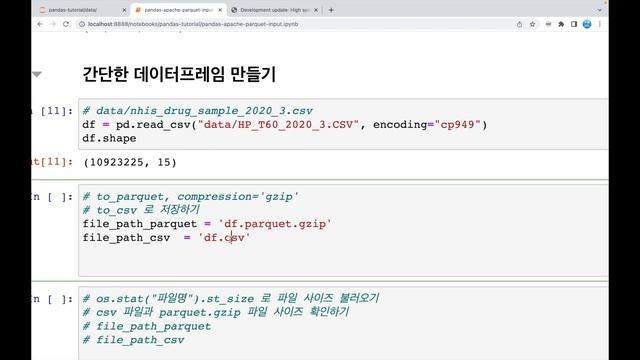This screenshot has height=360, width=640.
Task: Reload the notebook page
Action: (x=66, y=24)
